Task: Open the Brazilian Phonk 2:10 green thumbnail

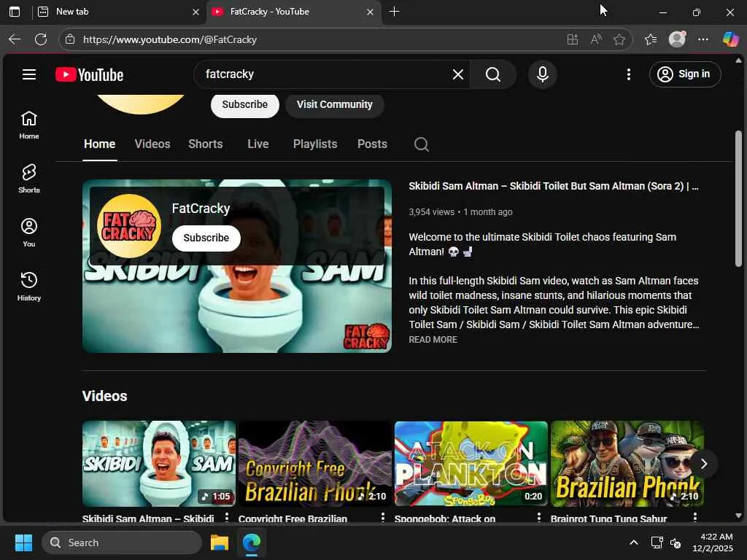Action: [x=627, y=464]
